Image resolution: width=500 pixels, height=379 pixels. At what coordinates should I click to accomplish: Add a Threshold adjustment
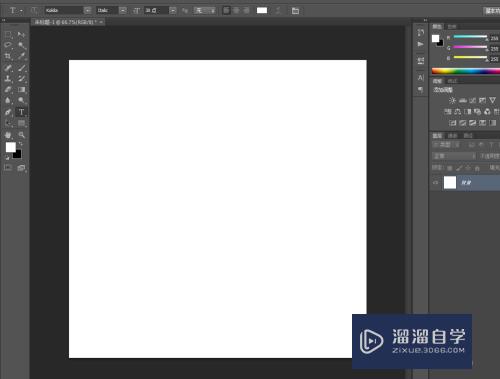pos(473,123)
